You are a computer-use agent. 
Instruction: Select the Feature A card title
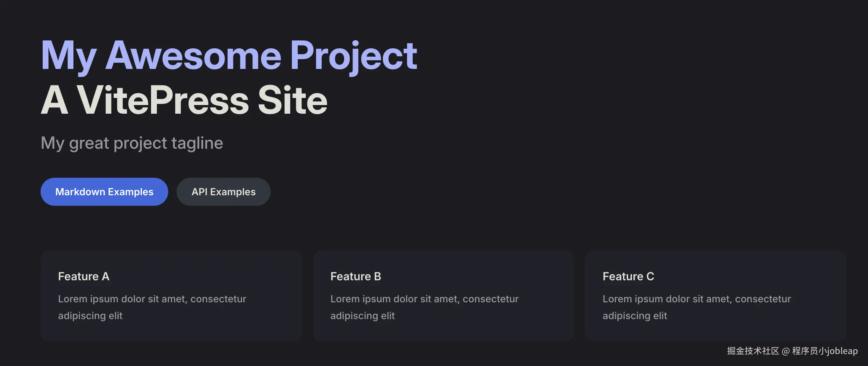pos(84,276)
